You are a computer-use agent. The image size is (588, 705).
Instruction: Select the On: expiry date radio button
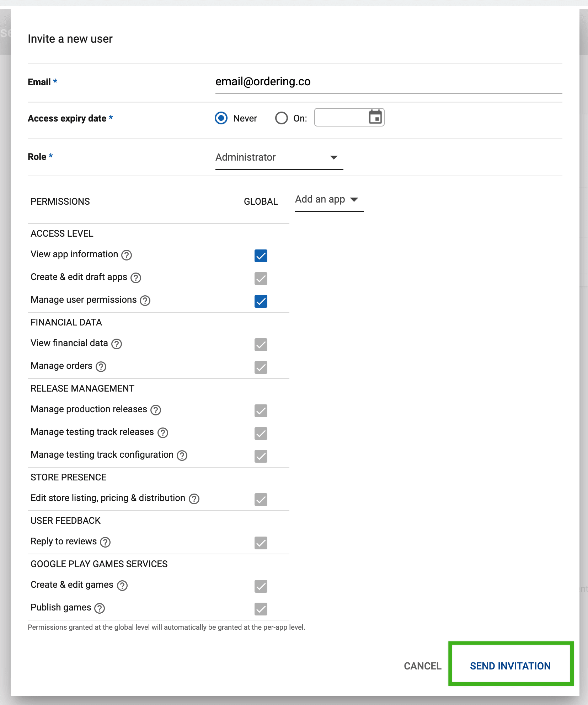tap(282, 118)
